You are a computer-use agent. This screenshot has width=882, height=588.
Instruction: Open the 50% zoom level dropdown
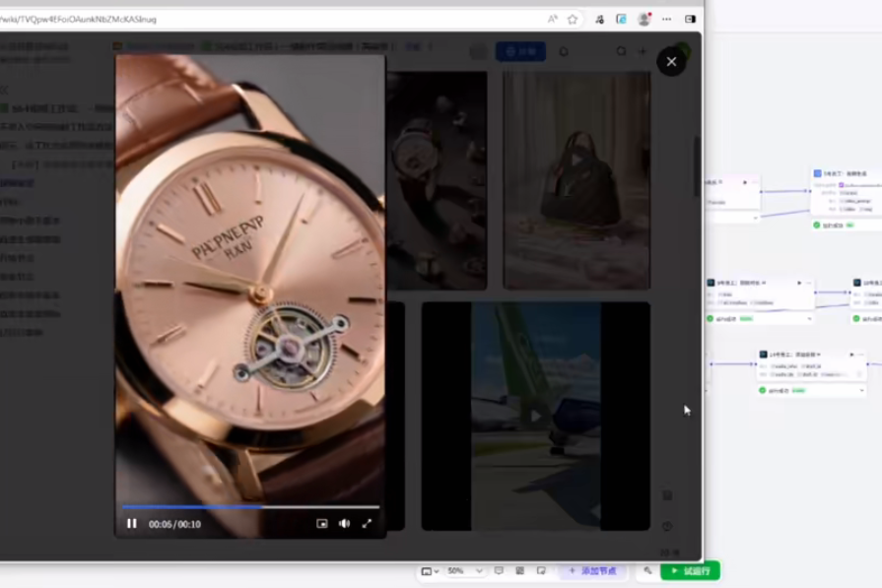[x=464, y=571]
